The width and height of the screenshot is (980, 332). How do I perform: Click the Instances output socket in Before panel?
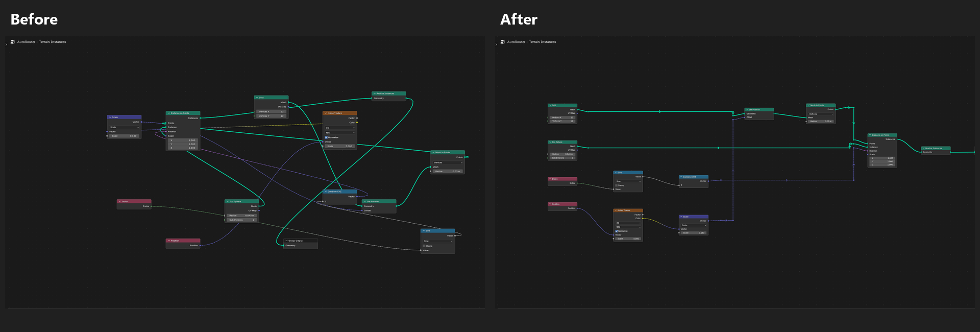[x=200, y=118]
